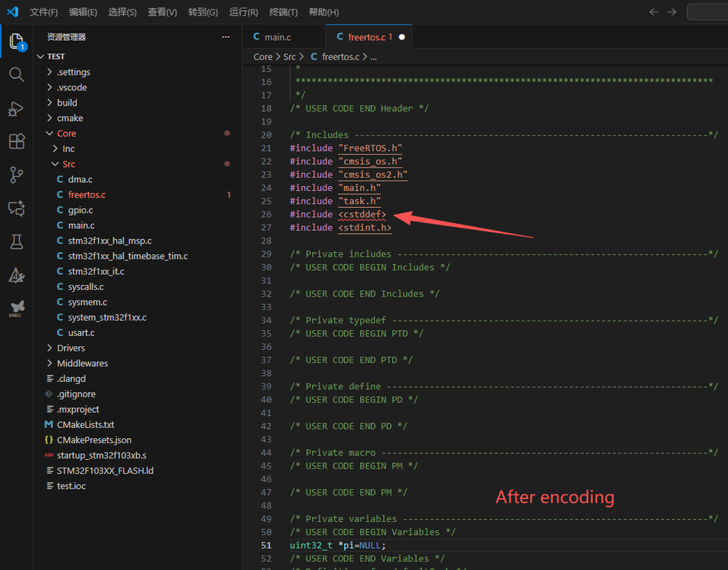728x570 pixels.
Task: Open the Testing flask icon
Action: (16, 242)
